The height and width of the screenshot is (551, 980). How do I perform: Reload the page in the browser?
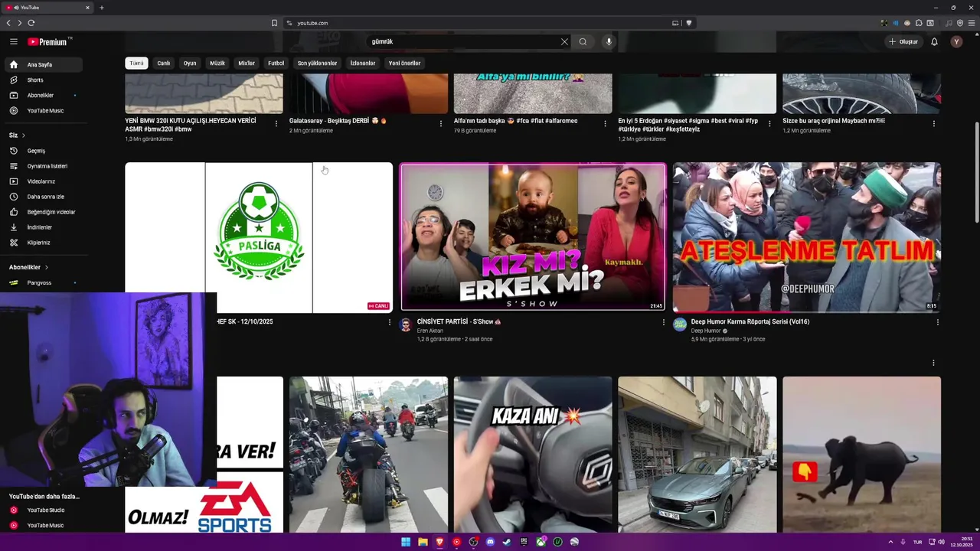(x=31, y=23)
